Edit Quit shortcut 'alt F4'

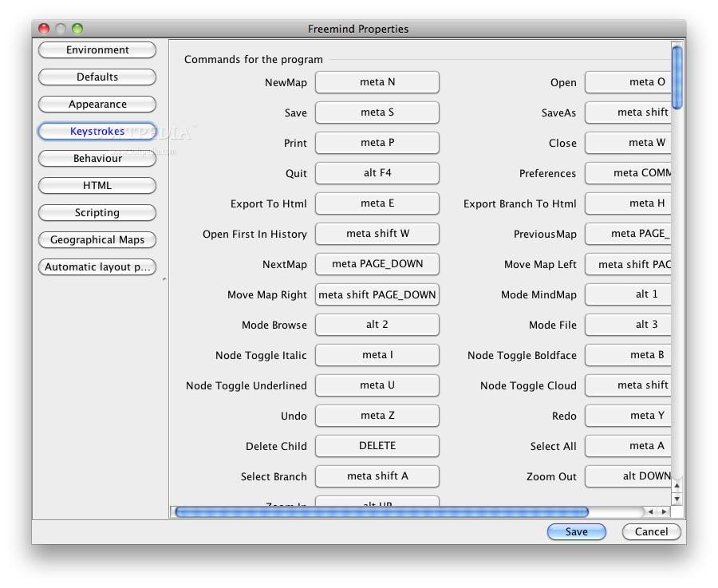pos(377,172)
